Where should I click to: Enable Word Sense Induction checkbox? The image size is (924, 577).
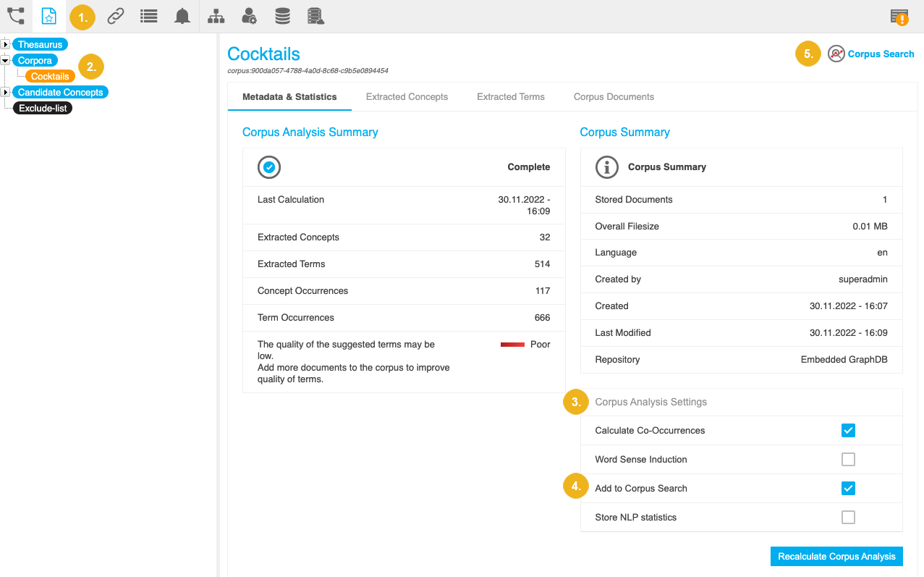pyautogui.click(x=848, y=460)
